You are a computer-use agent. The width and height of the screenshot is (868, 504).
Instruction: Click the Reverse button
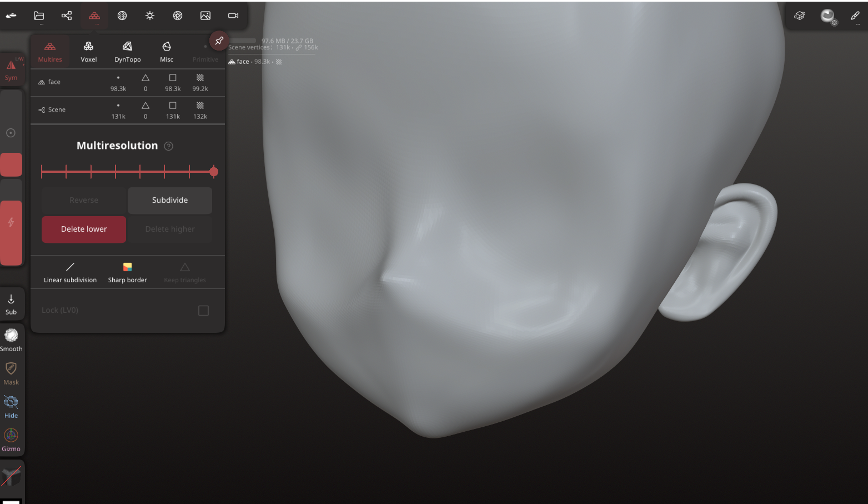click(84, 200)
